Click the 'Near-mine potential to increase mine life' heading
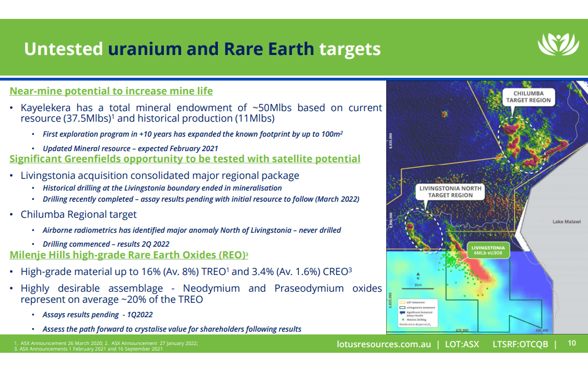Viewport: 588px width, 370px height. click(111, 91)
